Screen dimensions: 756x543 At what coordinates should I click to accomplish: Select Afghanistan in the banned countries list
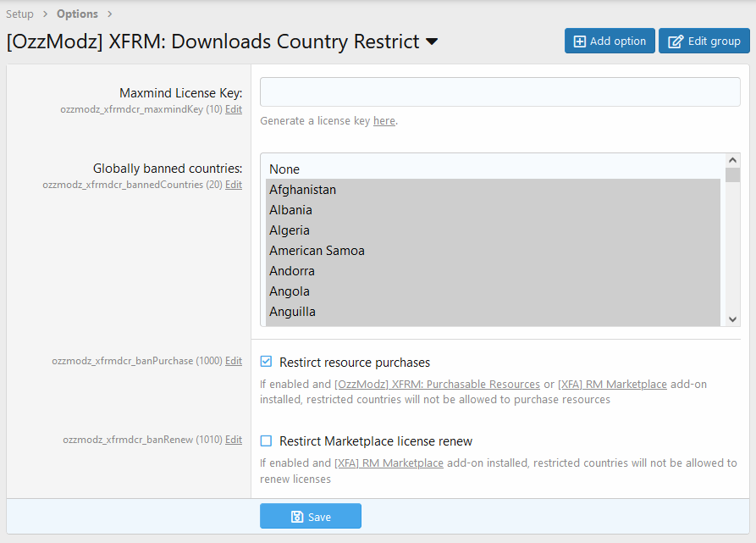tap(302, 190)
